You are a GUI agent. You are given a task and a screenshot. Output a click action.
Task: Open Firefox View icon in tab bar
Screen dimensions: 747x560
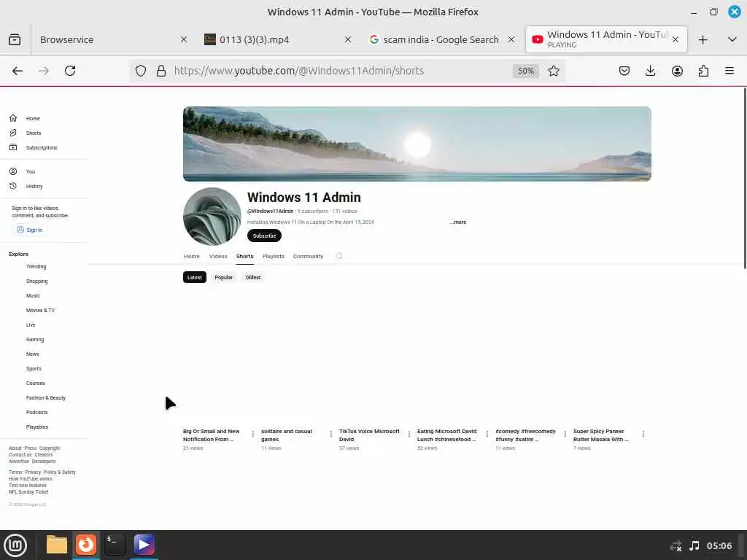tap(15, 39)
